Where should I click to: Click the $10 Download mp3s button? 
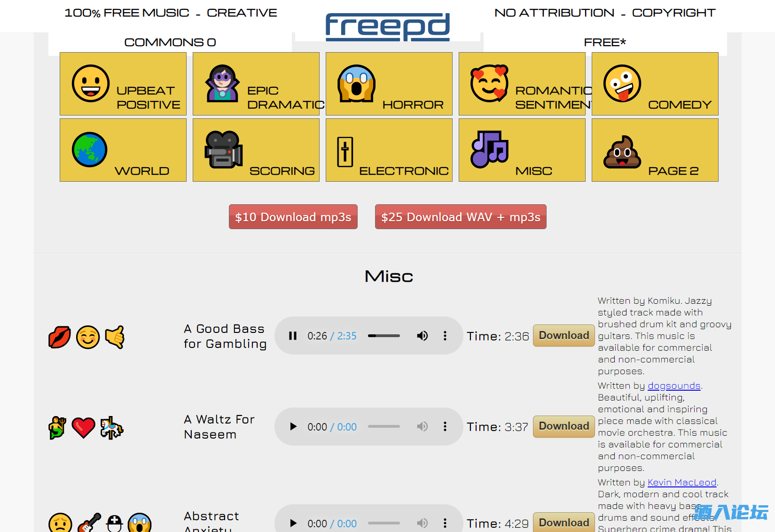point(293,217)
